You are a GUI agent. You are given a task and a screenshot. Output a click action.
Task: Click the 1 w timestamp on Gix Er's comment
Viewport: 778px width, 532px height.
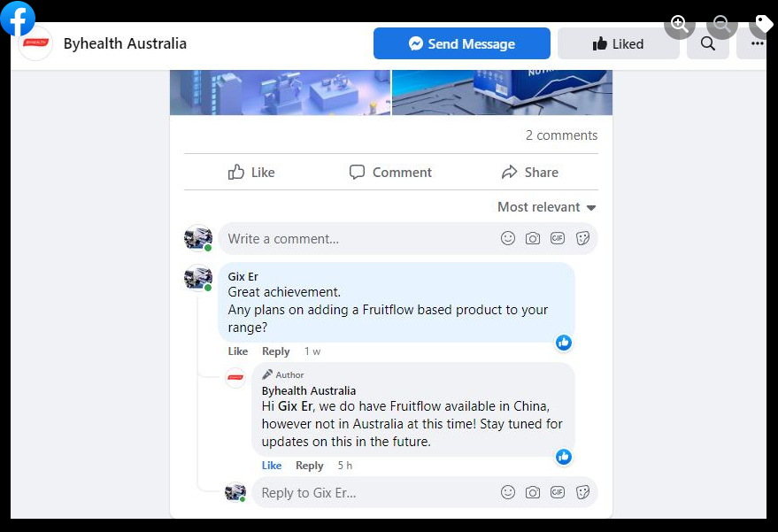coord(312,351)
